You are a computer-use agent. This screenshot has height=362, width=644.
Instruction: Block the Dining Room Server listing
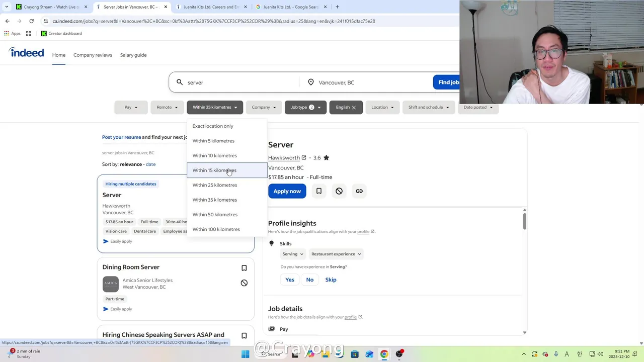(x=244, y=283)
